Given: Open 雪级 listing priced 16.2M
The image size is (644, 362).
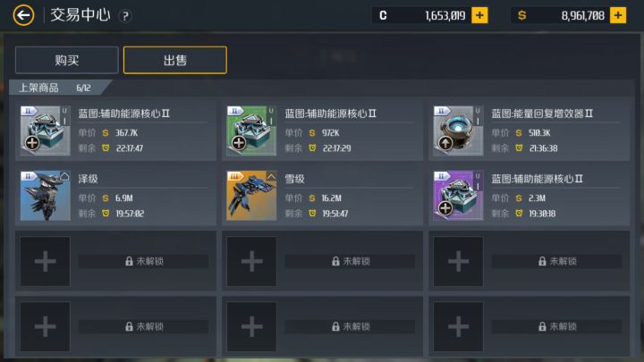Looking at the screenshot, I should [322, 196].
